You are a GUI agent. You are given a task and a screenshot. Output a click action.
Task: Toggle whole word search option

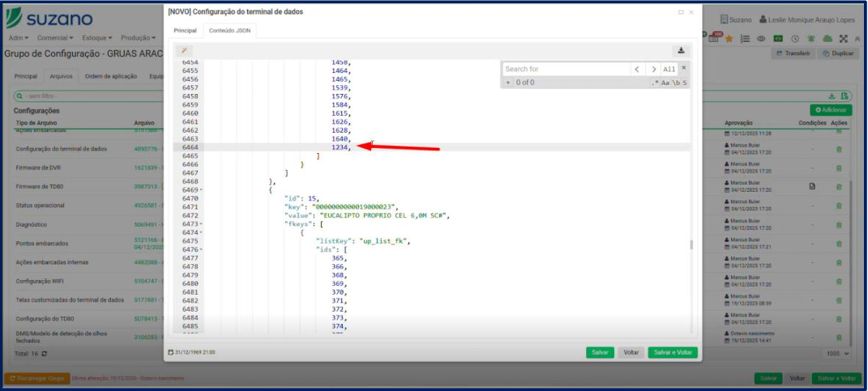click(x=675, y=83)
